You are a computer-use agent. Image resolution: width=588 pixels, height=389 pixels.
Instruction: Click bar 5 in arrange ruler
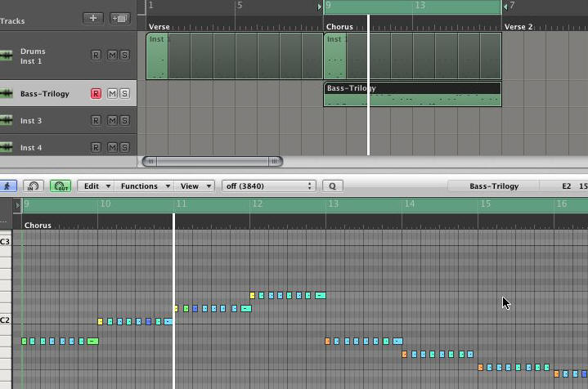pos(240,5)
